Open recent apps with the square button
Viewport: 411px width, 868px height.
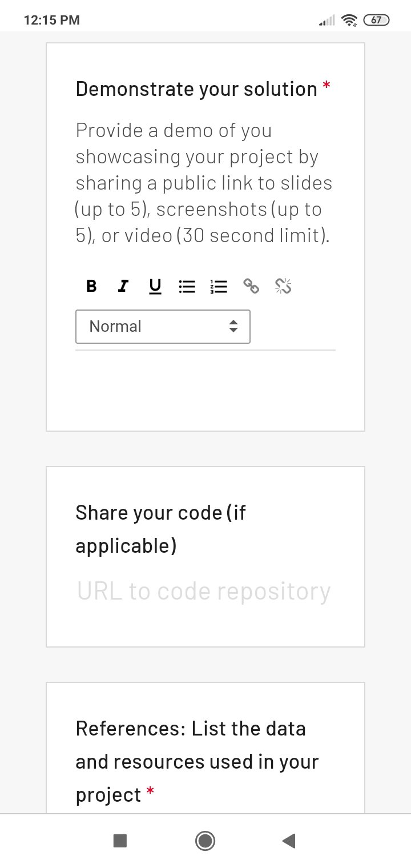pyautogui.click(x=120, y=841)
